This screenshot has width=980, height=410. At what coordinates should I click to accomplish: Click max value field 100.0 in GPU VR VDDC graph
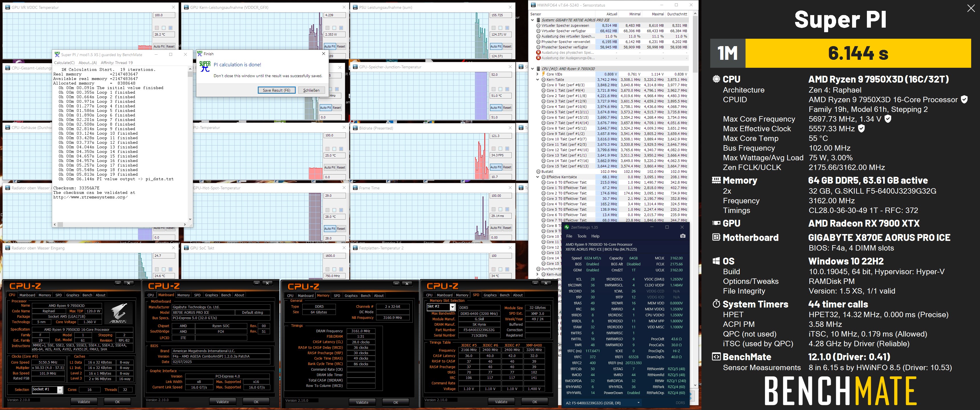164,15
